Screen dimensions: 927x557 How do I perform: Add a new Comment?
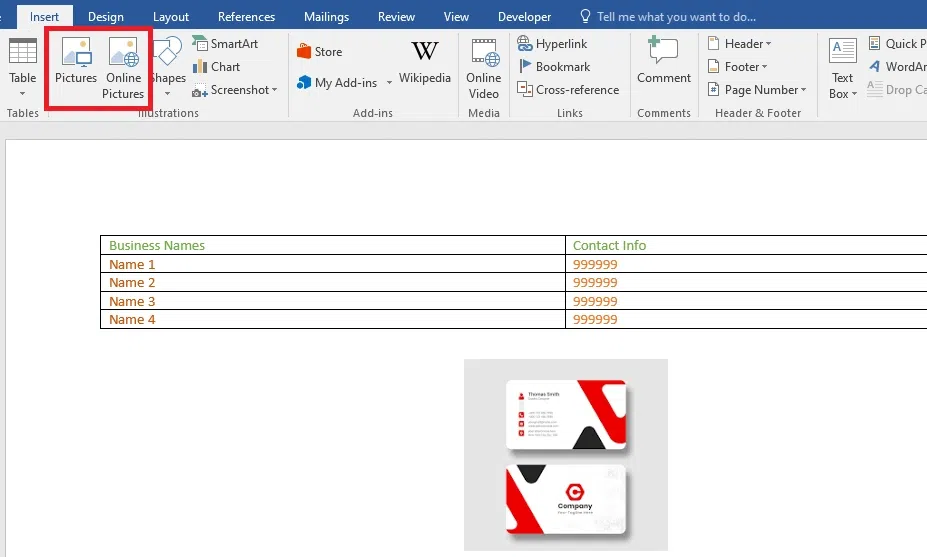coord(663,60)
